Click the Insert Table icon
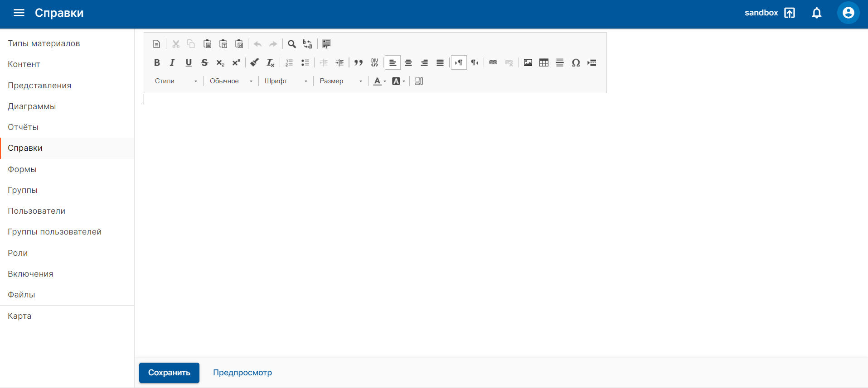Viewport: 868px width, 388px height. 544,62
